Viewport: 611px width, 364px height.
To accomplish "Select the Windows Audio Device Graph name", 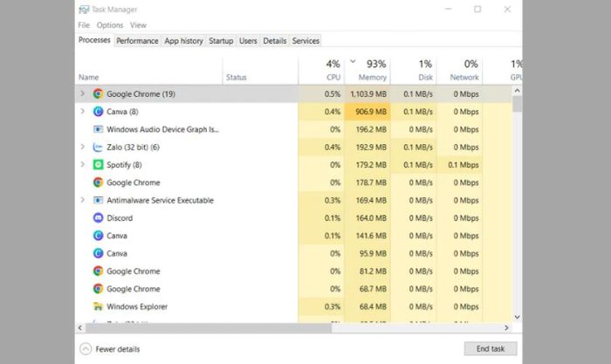I will click(x=163, y=129).
